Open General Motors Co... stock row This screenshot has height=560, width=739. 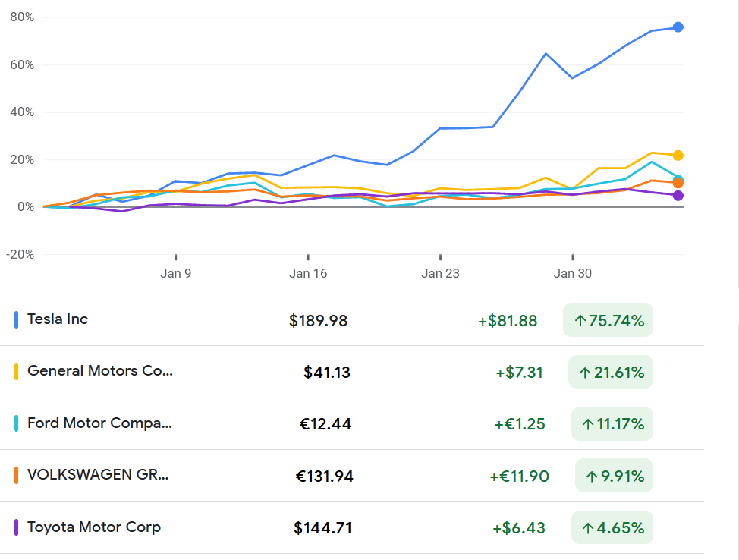pos(351,372)
